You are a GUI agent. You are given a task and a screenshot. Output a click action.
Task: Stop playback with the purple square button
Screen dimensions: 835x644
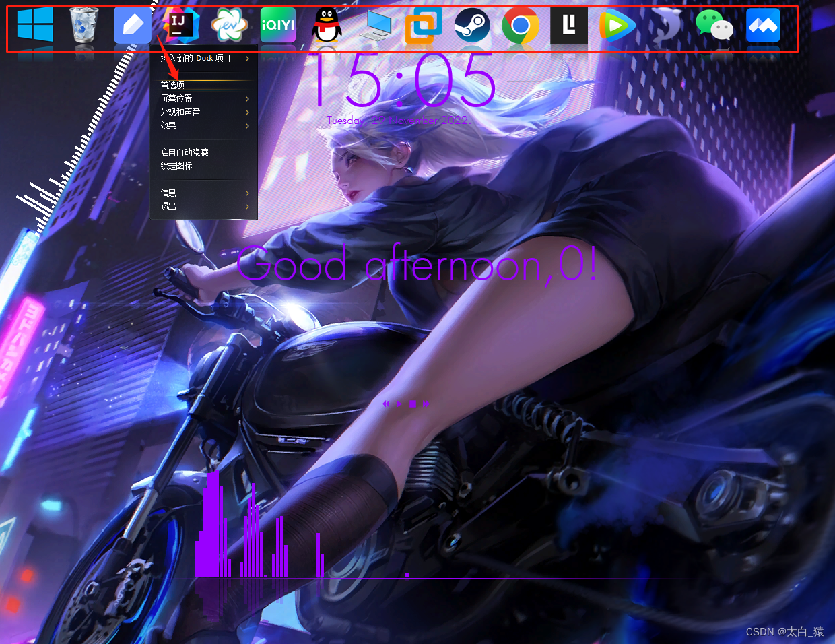click(x=413, y=404)
